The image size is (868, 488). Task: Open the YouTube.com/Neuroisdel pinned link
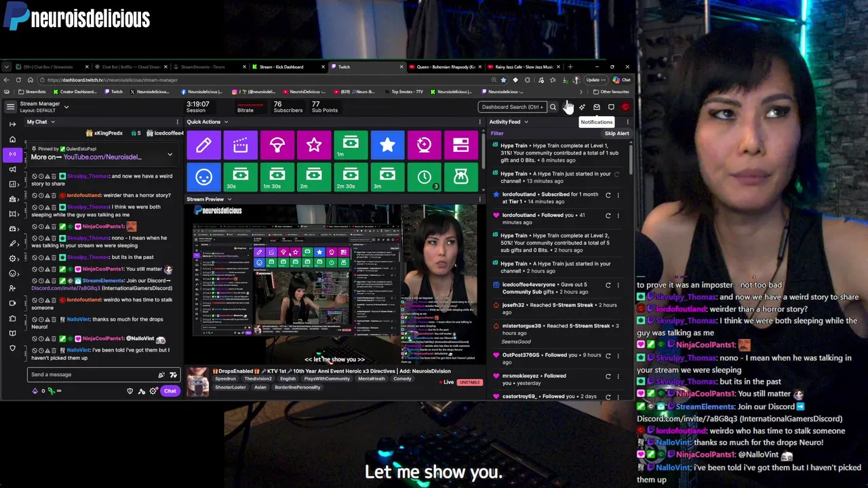102,157
